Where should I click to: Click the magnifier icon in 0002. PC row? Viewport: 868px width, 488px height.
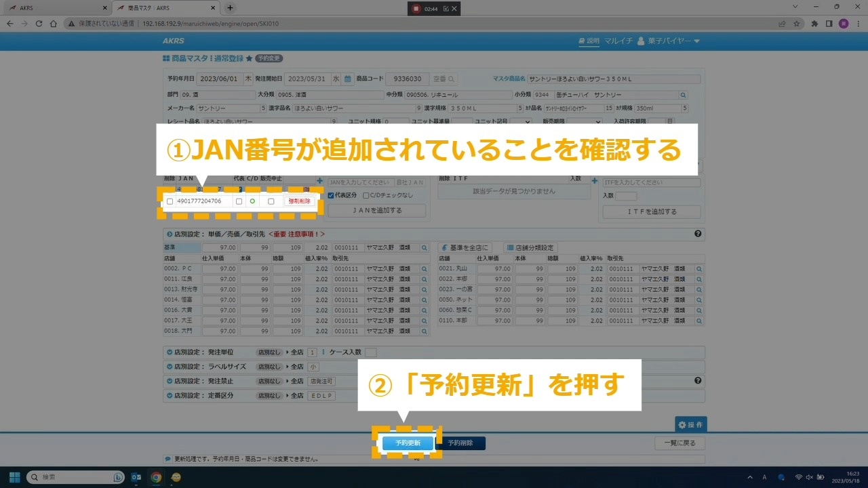coord(425,269)
